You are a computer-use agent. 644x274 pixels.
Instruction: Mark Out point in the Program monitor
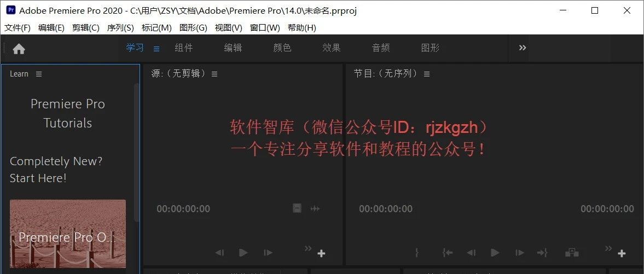[417, 253]
